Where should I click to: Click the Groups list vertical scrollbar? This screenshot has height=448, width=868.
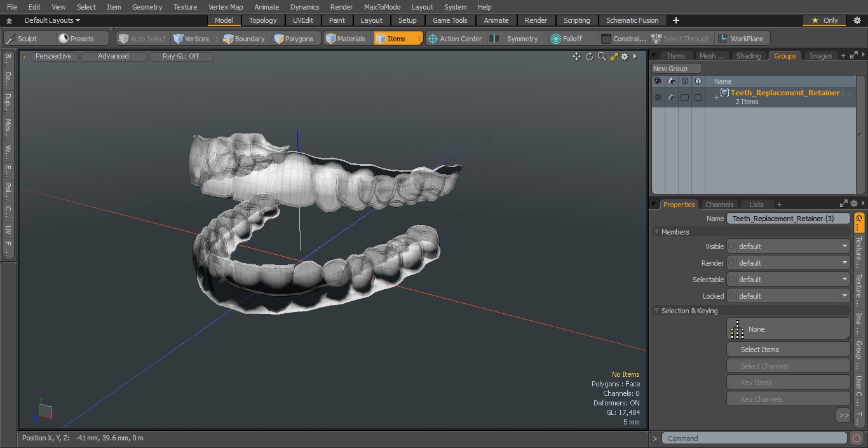[861, 133]
